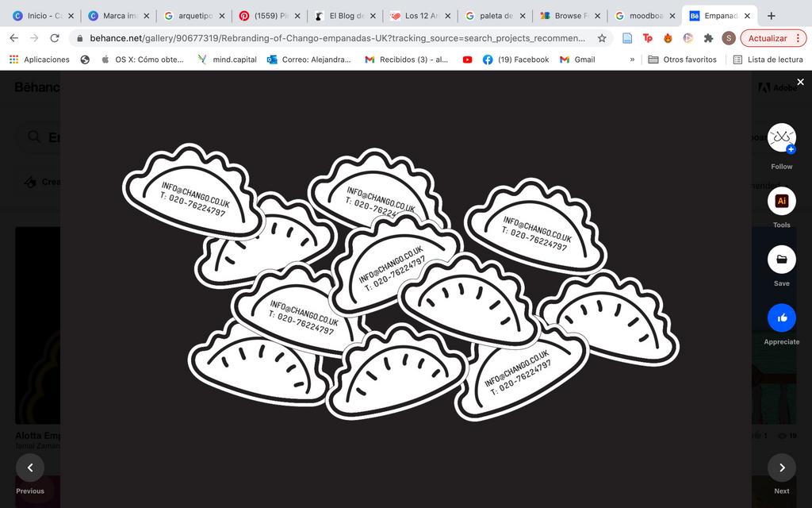Click the globe bookmark icon
Viewport: 812px width, 508px height.
85,60
